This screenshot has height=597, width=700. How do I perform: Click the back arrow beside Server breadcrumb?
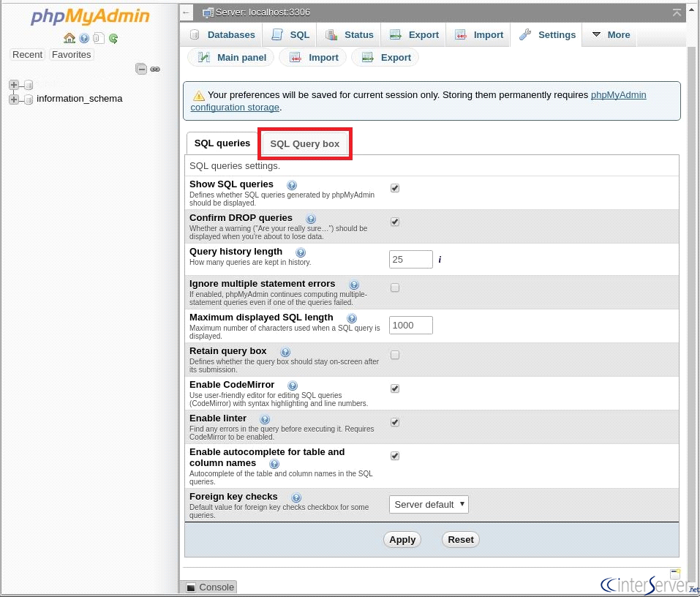[x=187, y=12]
